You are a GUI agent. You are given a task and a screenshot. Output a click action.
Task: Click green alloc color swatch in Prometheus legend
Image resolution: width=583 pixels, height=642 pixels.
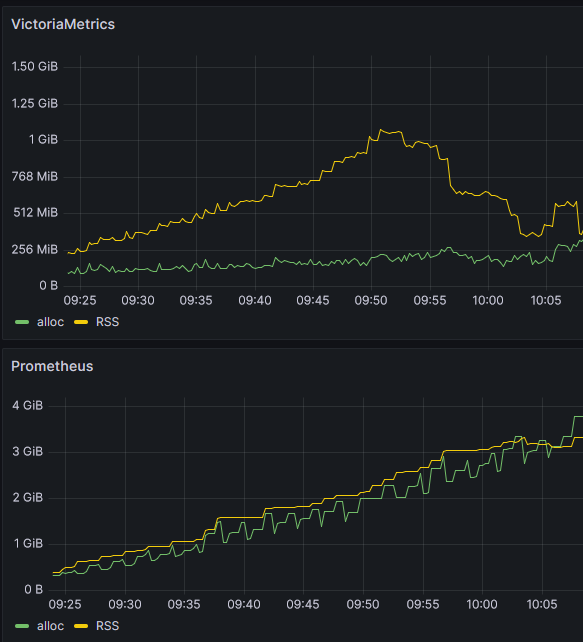coord(22,626)
